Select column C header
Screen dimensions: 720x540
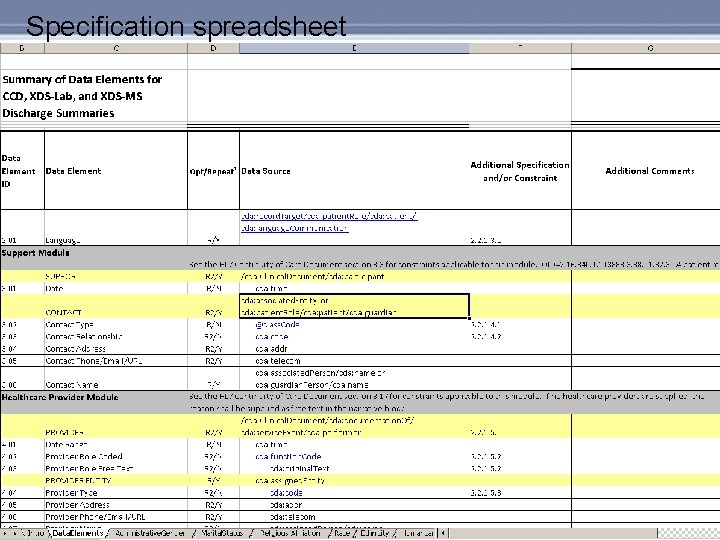click(x=116, y=48)
